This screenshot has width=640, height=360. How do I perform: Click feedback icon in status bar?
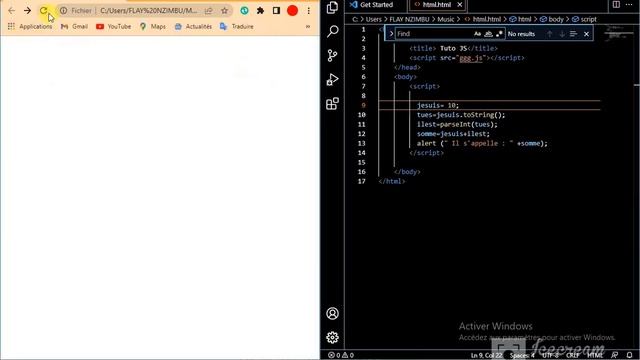[x=614, y=355]
